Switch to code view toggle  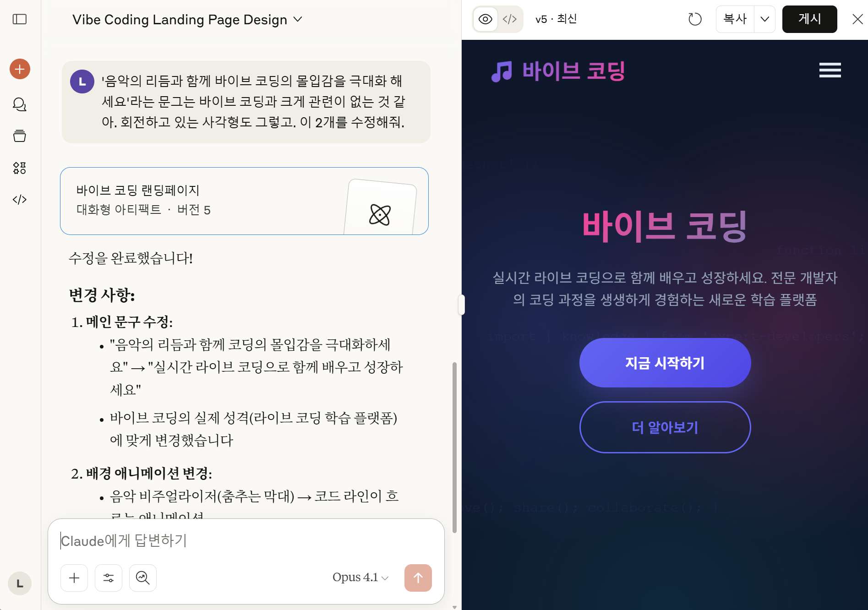(510, 19)
